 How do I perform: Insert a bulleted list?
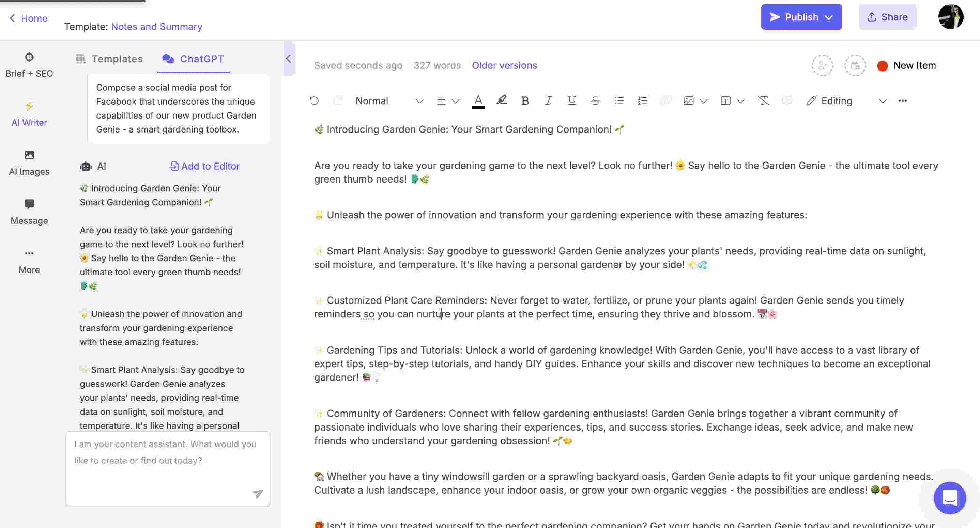click(619, 101)
